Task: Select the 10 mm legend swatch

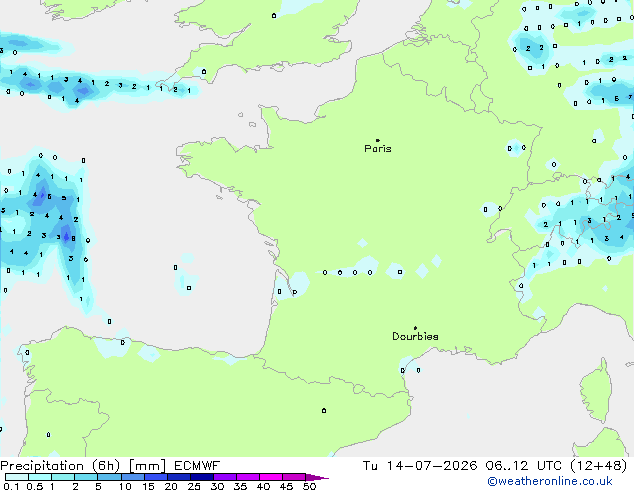Action: (132, 477)
